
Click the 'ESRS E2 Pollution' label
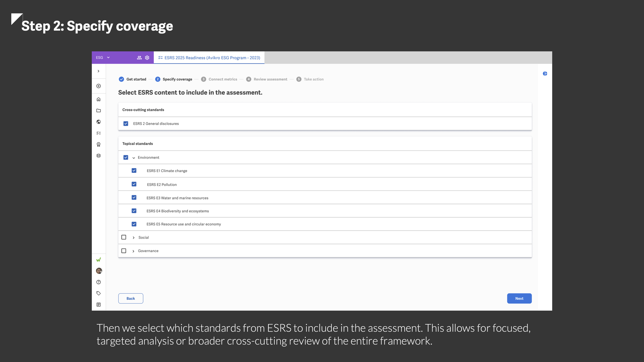click(x=162, y=185)
